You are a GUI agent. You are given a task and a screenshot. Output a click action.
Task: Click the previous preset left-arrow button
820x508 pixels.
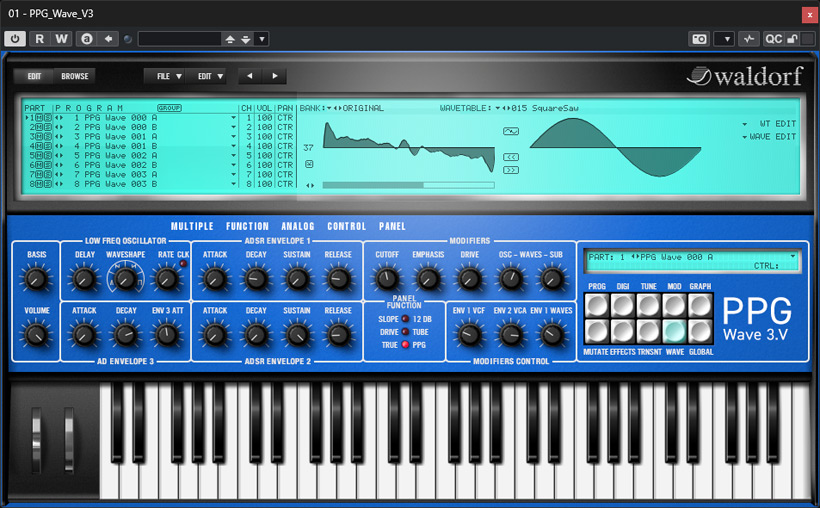[x=249, y=76]
